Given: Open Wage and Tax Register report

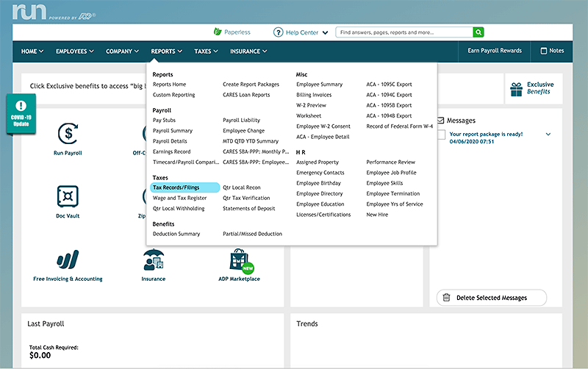Looking at the screenshot, I should click(180, 198).
